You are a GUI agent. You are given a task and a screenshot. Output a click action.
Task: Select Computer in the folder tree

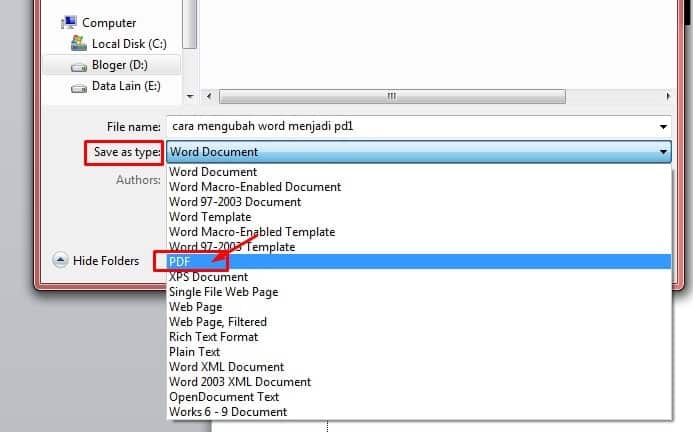(x=109, y=23)
